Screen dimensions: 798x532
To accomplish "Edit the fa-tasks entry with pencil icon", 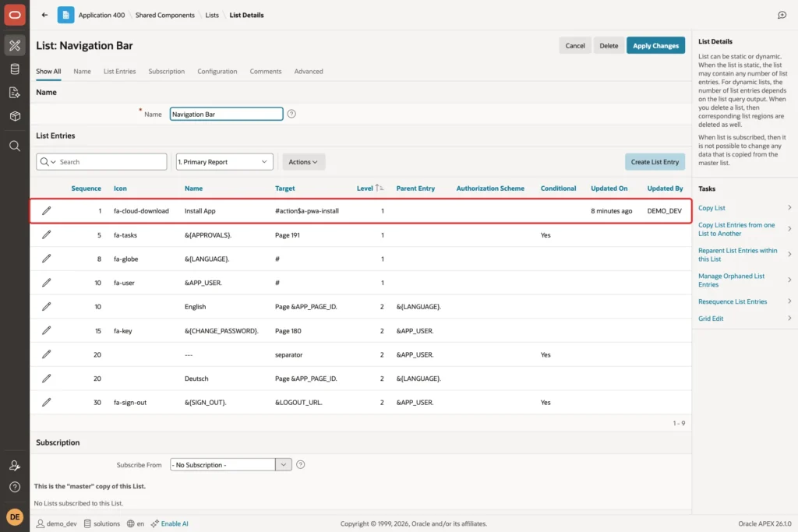I will (x=46, y=235).
